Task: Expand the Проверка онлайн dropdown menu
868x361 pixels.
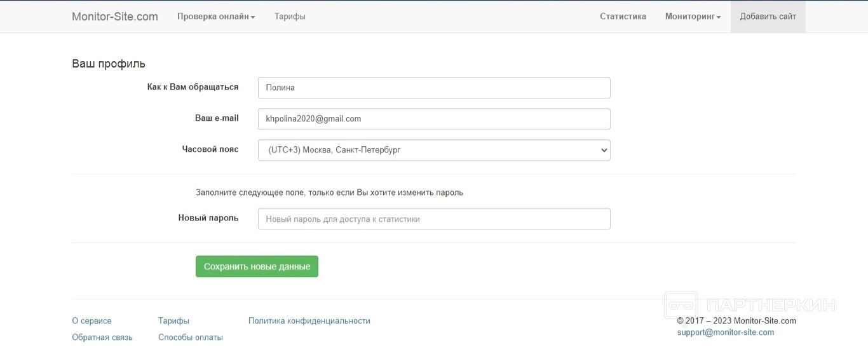Action: [x=216, y=17]
